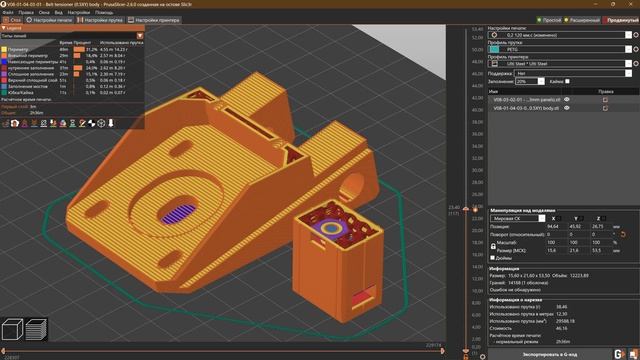Open the Файл menu
Screen dimensions: 640x360
click(x=8, y=13)
